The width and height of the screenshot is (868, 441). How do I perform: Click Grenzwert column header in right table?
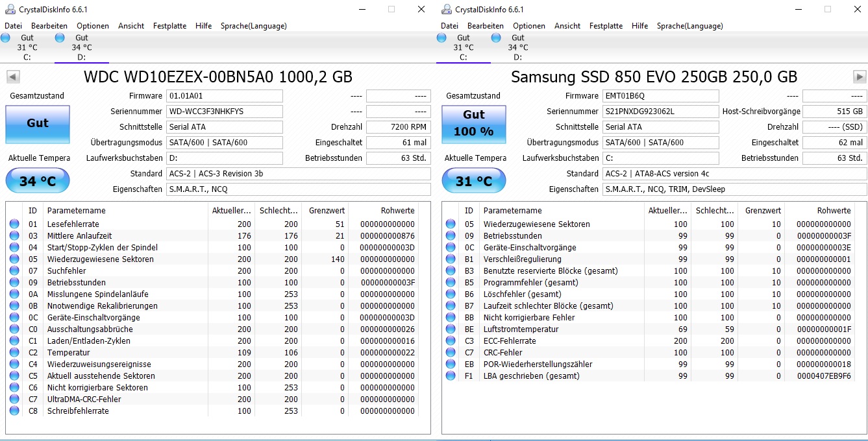tap(761, 211)
